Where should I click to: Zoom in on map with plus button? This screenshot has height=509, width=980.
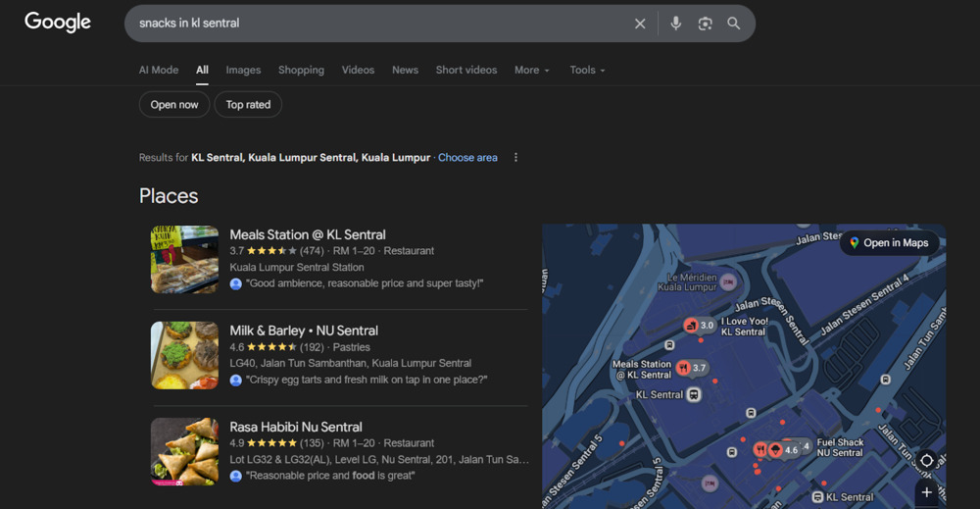click(927, 492)
